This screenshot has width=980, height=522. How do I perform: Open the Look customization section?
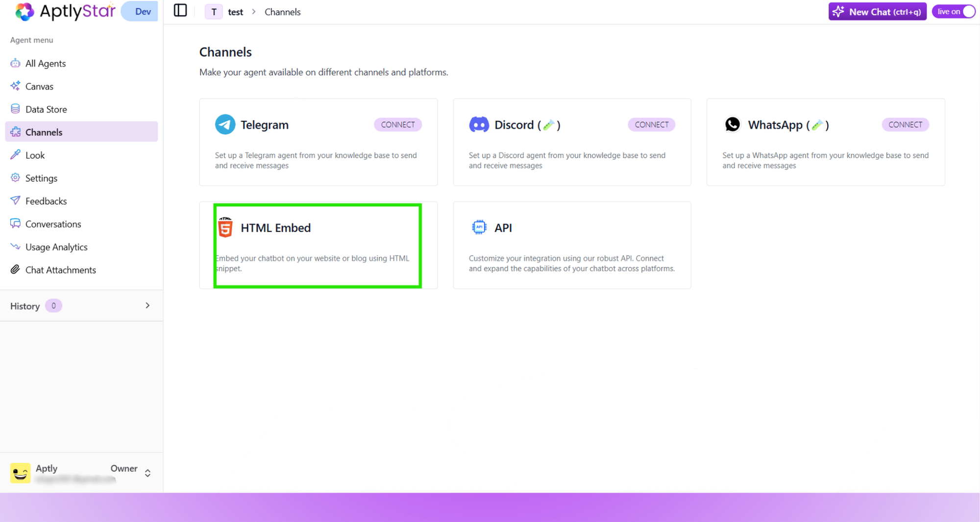pos(36,155)
